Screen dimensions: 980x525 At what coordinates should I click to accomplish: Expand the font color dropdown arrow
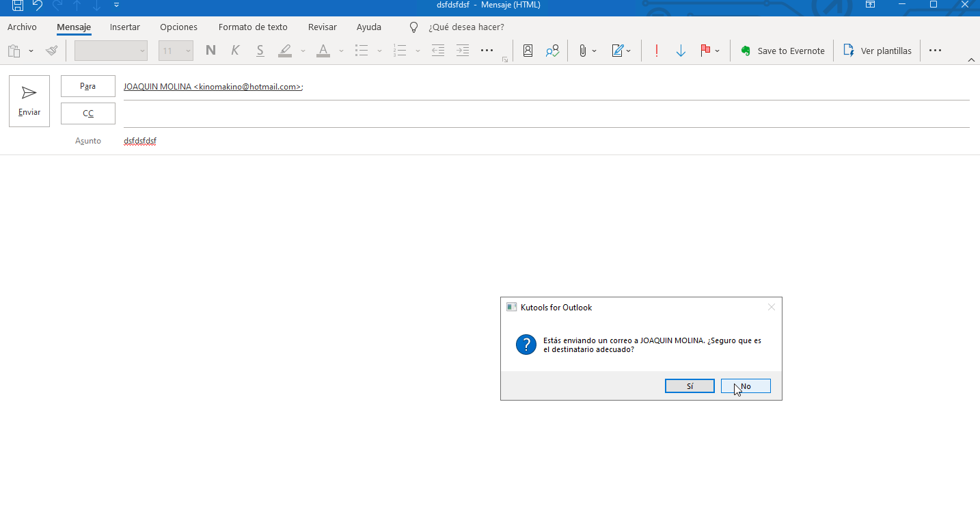(x=341, y=51)
